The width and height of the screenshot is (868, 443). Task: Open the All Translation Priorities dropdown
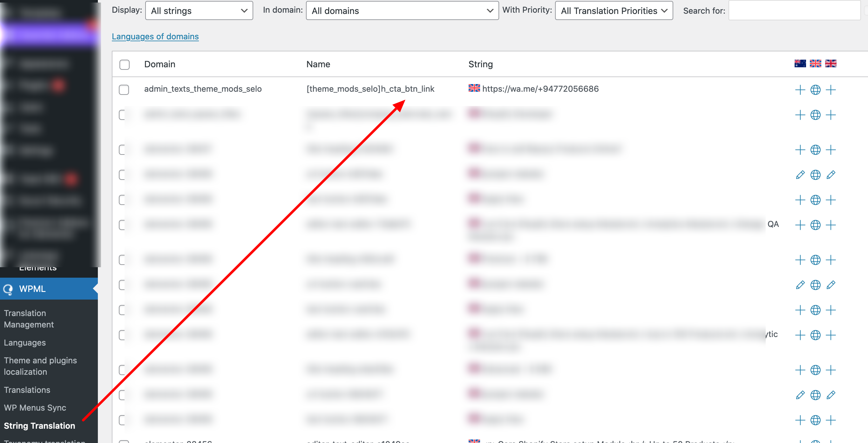click(x=614, y=11)
